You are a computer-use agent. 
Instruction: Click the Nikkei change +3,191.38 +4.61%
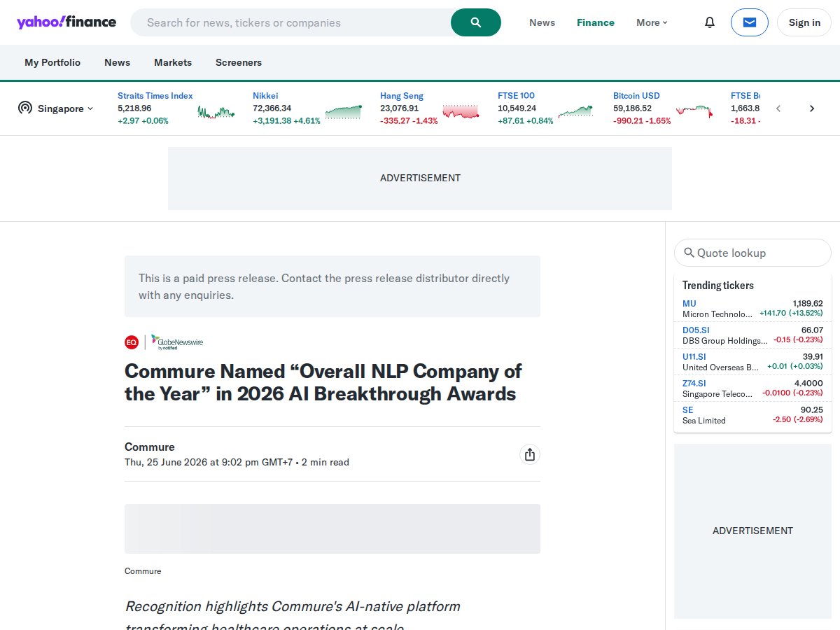pos(286,120)
